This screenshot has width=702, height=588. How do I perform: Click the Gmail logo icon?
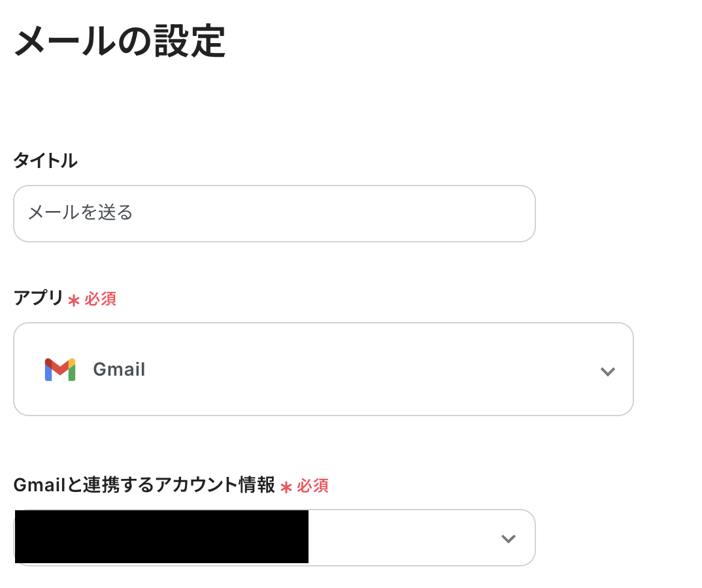pyautogui.click(x=60, y=370)
